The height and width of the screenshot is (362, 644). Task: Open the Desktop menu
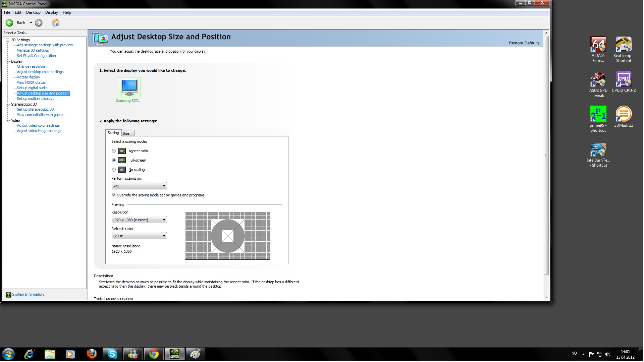(33, 12)
